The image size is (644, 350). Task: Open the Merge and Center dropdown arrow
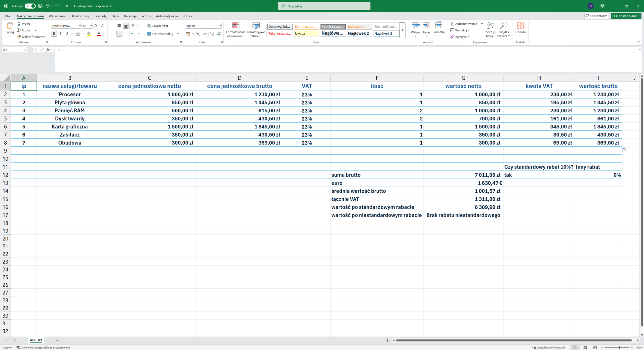pyautogui.click(x=178, y=34)
